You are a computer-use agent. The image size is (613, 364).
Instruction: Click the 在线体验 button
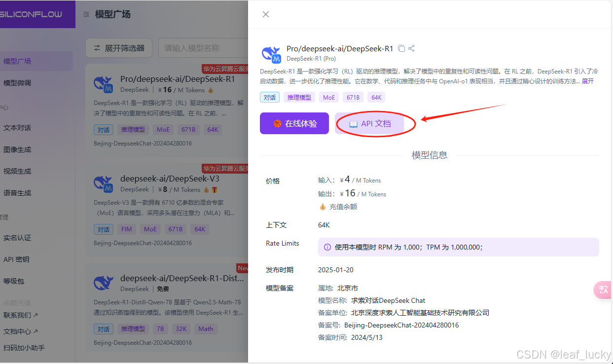click(x=294, y=123)
